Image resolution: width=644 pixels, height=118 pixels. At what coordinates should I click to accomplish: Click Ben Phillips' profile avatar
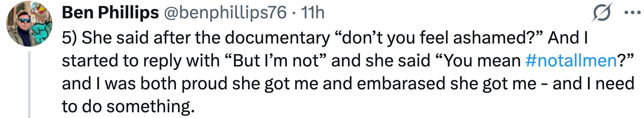coord(29,24)
